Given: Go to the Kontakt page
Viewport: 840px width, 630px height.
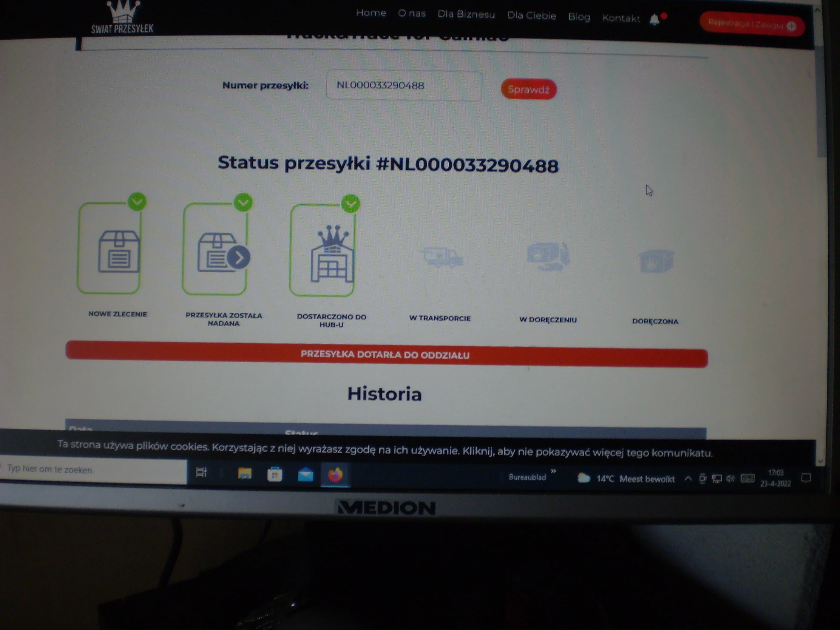Looking at the screenshot, I should pos(621,18).
